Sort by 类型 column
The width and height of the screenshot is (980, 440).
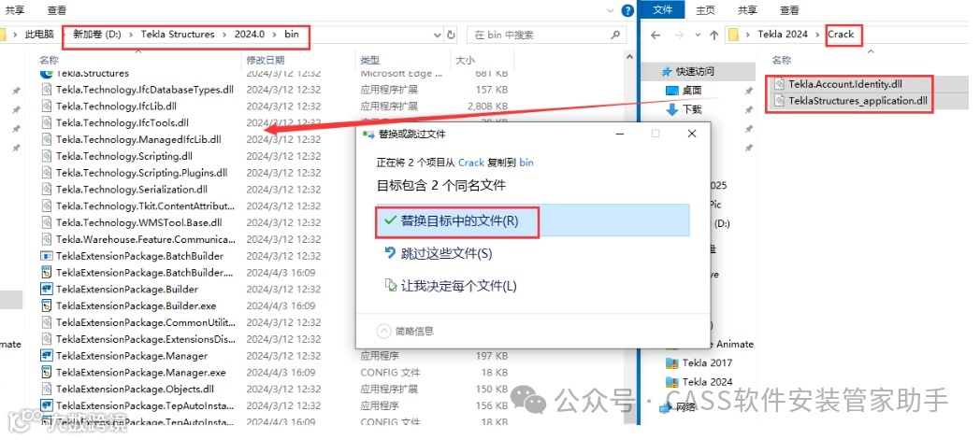pos(370,60)
